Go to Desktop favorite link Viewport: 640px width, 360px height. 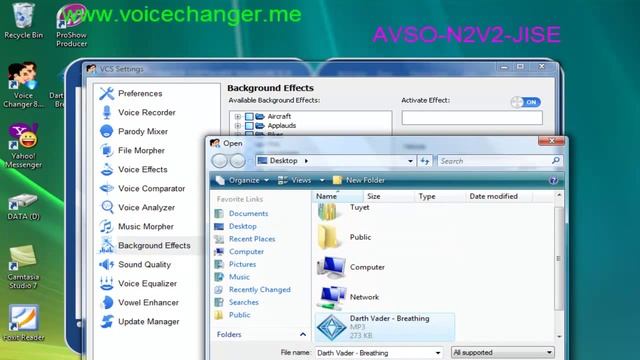[236, 226]
